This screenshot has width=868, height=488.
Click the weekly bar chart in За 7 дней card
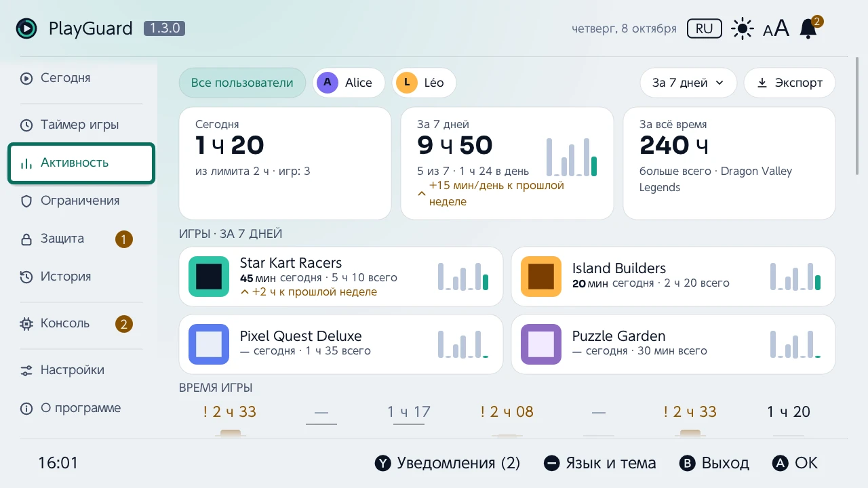pos(572,157)
